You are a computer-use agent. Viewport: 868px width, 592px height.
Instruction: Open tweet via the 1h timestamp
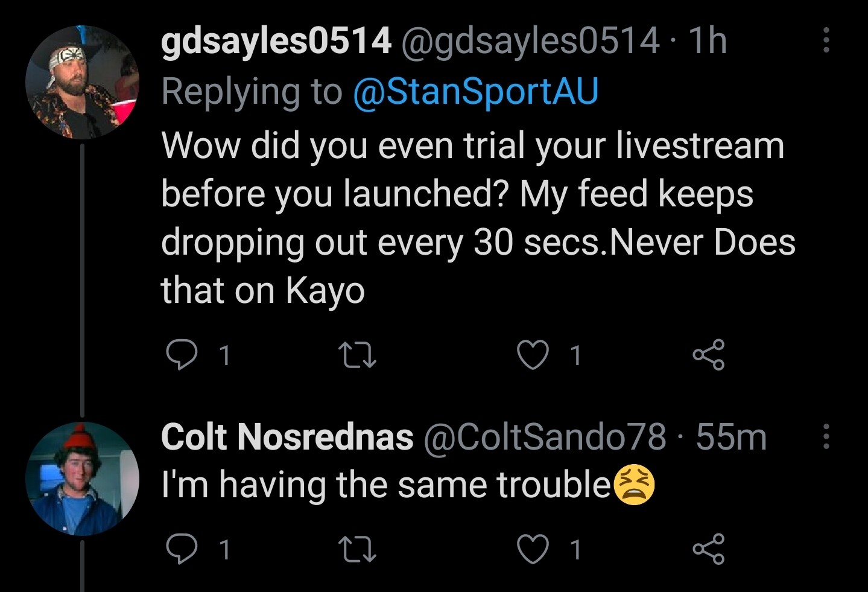click(707, 41)
